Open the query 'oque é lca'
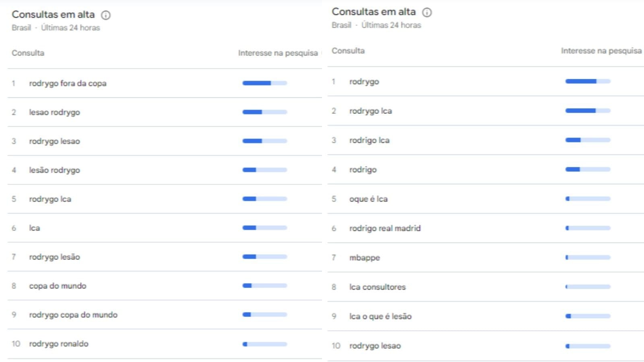Image resolution: width=644 pixels, height=362 pixels. (368, 199)
